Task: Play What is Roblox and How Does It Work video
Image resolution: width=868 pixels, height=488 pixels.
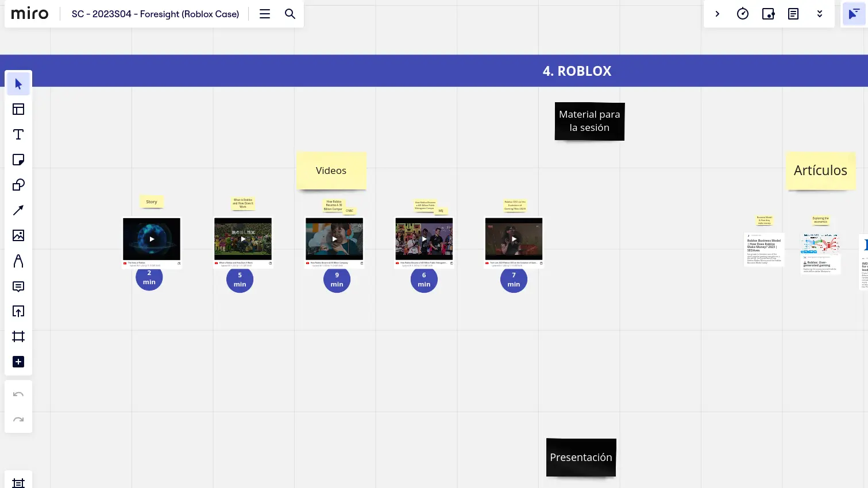Action: 243,239
